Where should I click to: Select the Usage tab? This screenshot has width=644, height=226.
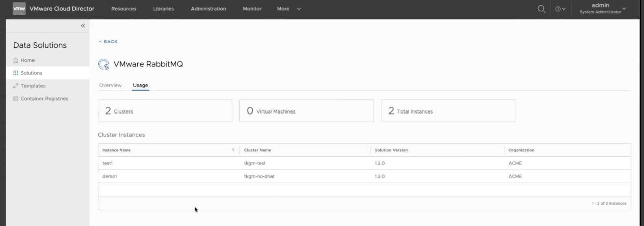click(x=141, y=85)
